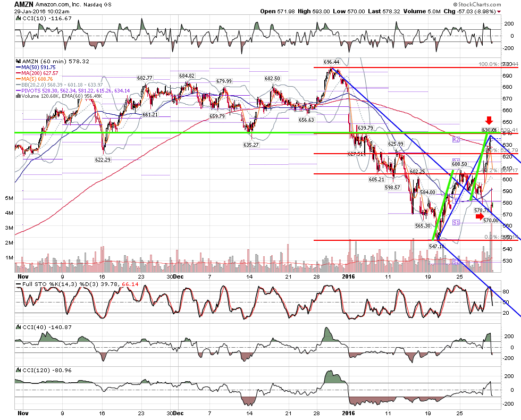Click the CCI(40) indicator panel icon
Image resolution: width=521 pixels, height=420 pixels.
click(19, 327)
